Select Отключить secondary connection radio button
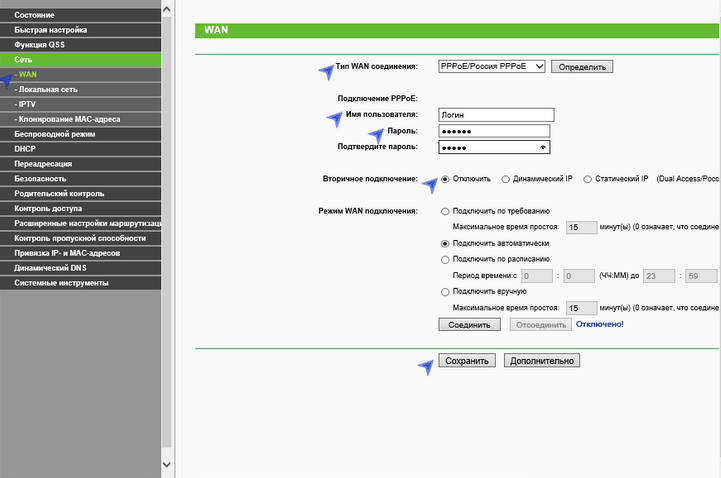 [x=445, y=179]
